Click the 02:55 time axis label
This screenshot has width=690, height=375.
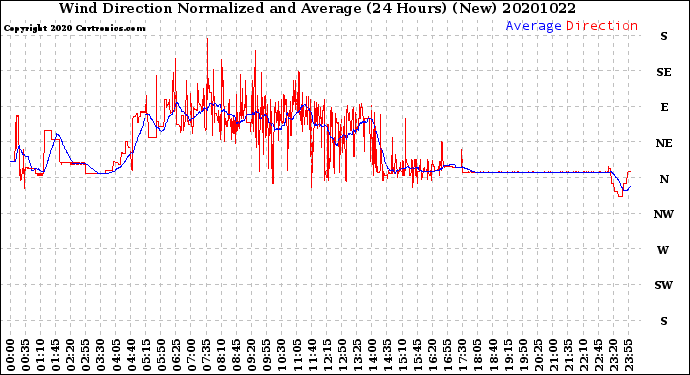pos(86,355)
